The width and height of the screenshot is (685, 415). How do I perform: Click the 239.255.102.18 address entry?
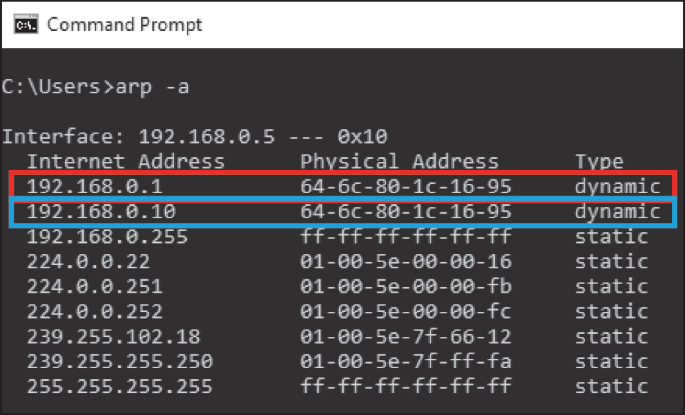click(x=114, y=336)
